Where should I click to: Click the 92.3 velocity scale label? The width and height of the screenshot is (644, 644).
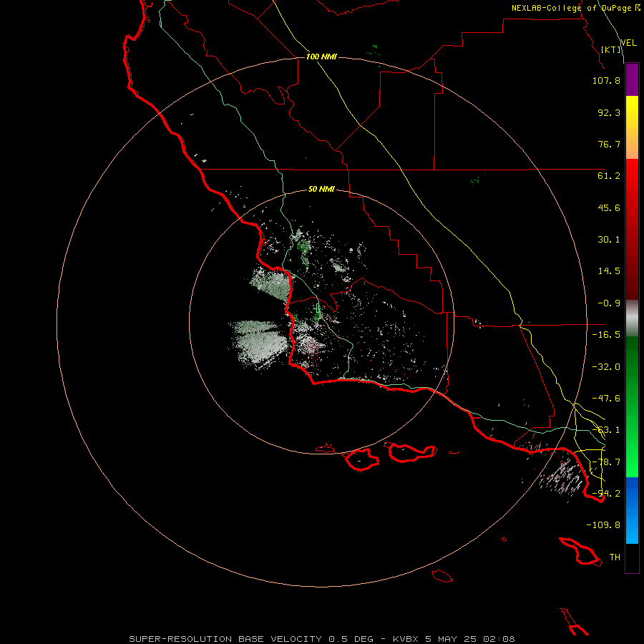(x=609, y=112)
